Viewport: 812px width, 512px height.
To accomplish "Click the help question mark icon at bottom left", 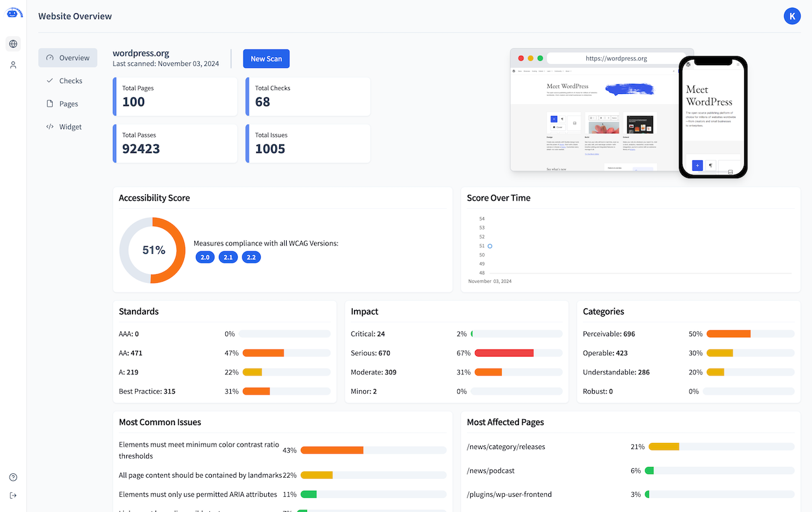I will pyautogui.click(x=13, y=476).
